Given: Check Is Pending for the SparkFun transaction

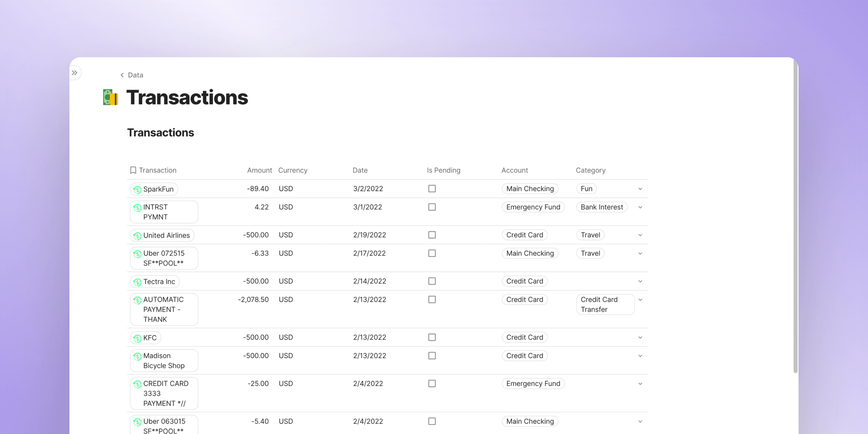Looking at the screenshot, I should [x=432, y=189].
